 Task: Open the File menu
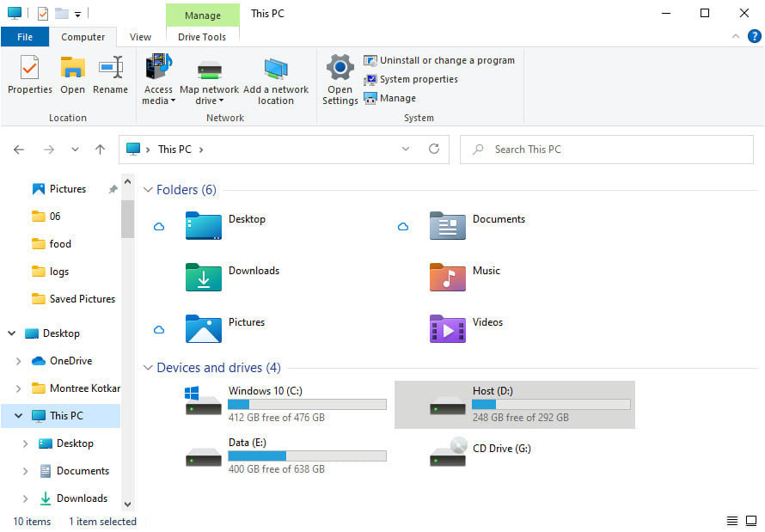25,37
